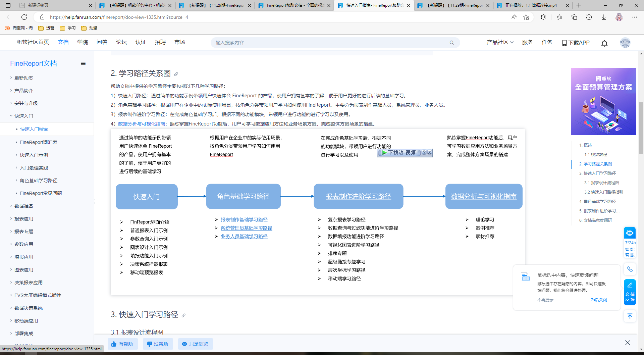This screenshot has height=355, width=644.
Task: Open browser profile avatar
Action: point(619,17)
